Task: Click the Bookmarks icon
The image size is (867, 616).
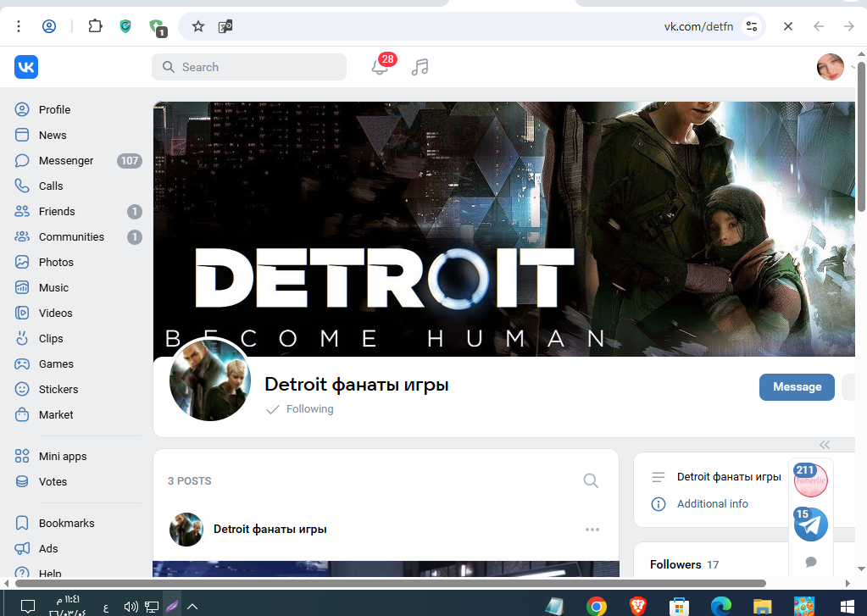Action: pyautogui.click(x=22, y=523)
